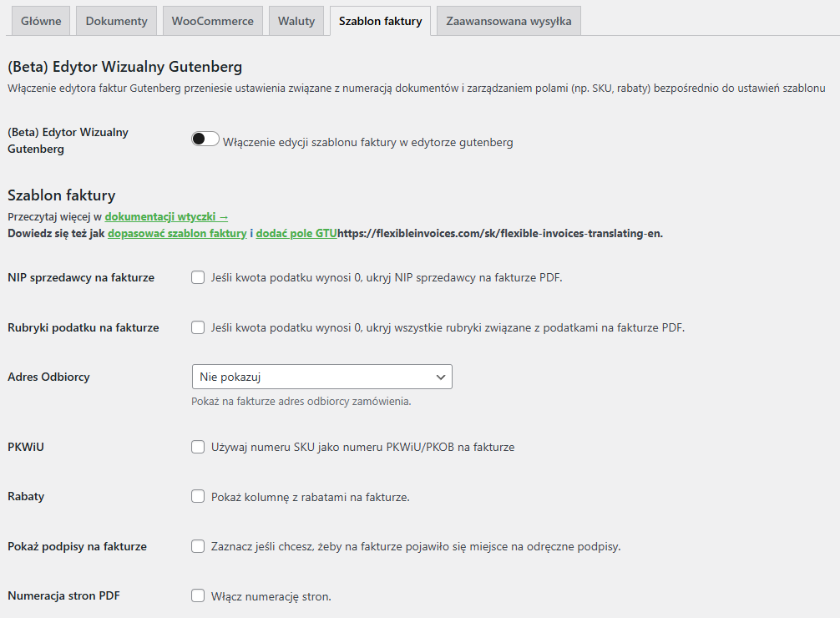Open the Dokumenty tab
This screenshot has height=618, width=840.
click(x=116, y=21)
